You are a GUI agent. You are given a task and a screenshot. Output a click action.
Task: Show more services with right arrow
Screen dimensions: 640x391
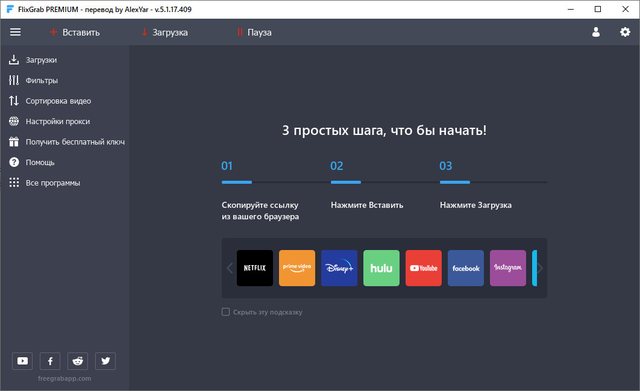point(540,268)
